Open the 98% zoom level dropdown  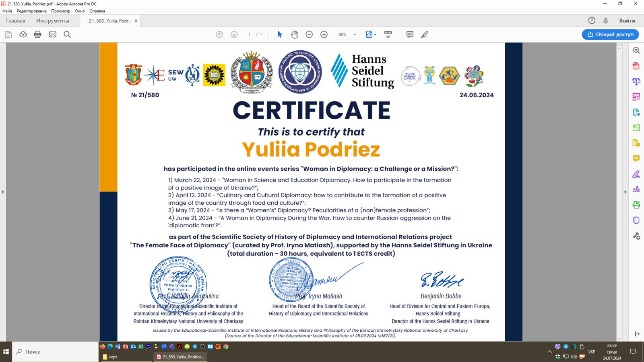click(x=347, y=35)
